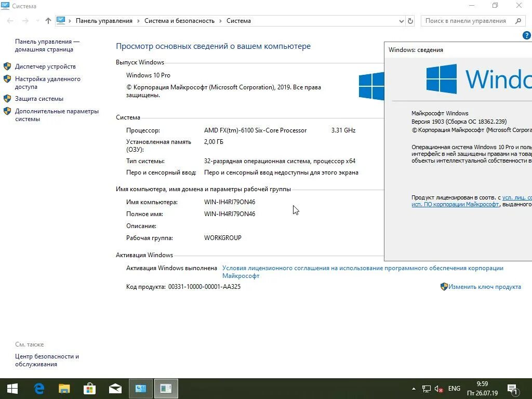
Task: Open Microsoft Store from taskbar
Action: 89,389
